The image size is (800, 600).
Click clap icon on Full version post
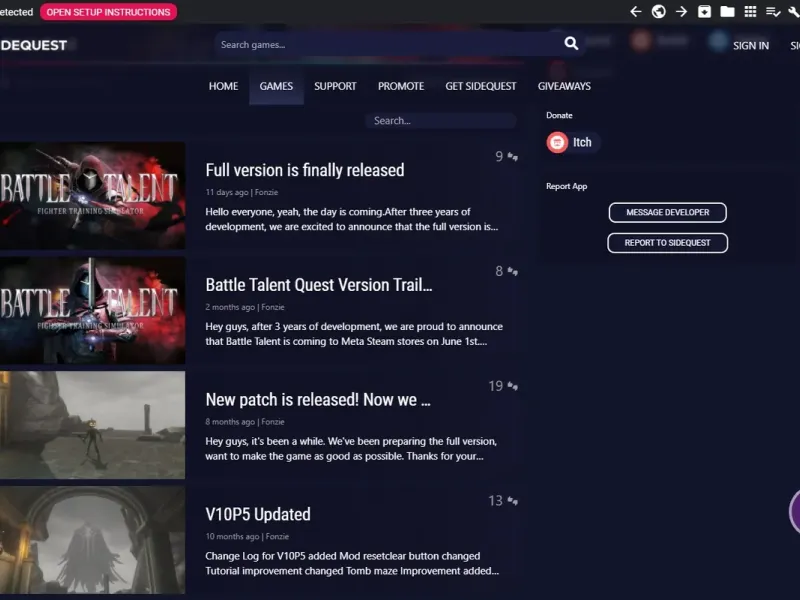tap(513, 157)
